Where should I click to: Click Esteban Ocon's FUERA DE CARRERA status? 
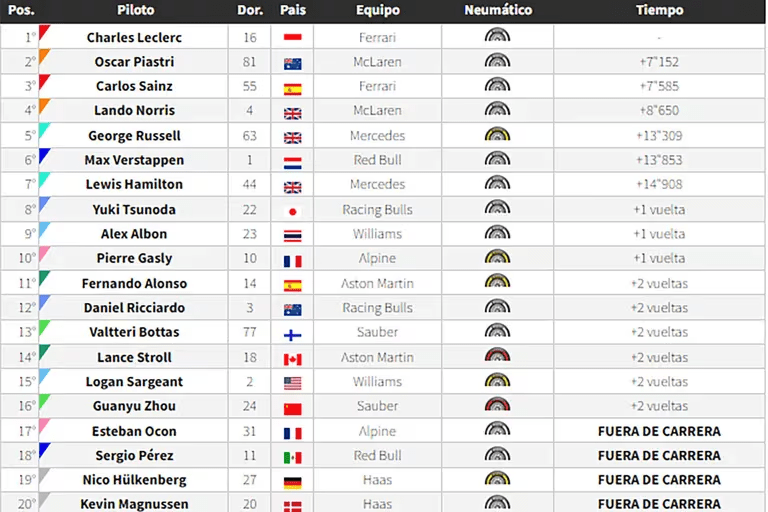tap(659, 432)
